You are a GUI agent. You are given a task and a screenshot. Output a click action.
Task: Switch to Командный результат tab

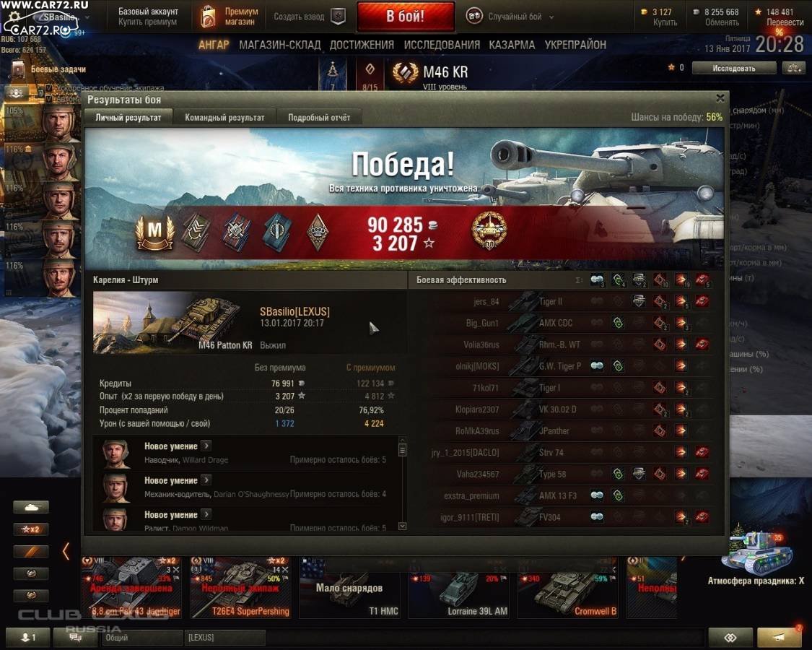[224, 118]
